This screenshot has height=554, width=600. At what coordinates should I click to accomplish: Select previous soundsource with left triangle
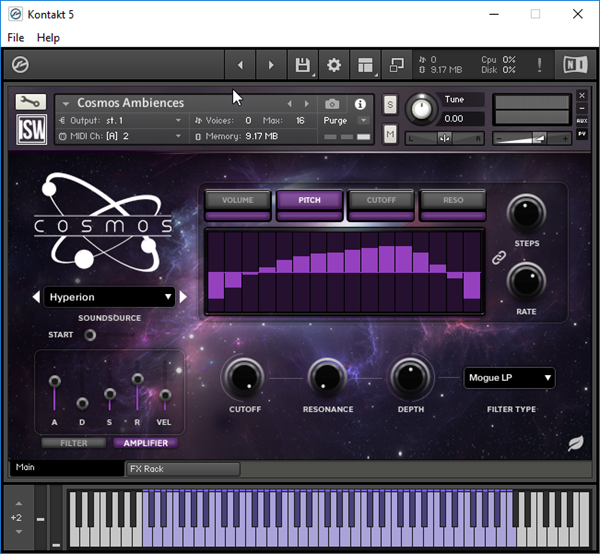36,297
